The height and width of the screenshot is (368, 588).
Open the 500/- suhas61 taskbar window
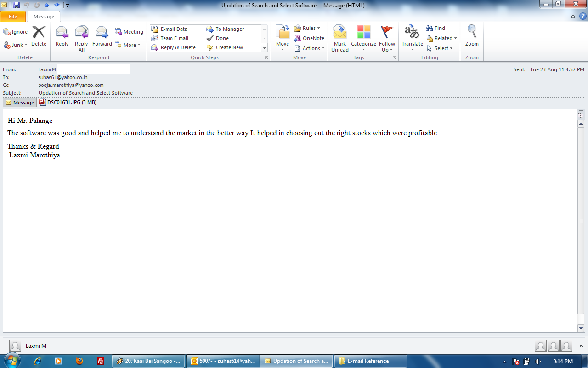click(x=223, y=361)
